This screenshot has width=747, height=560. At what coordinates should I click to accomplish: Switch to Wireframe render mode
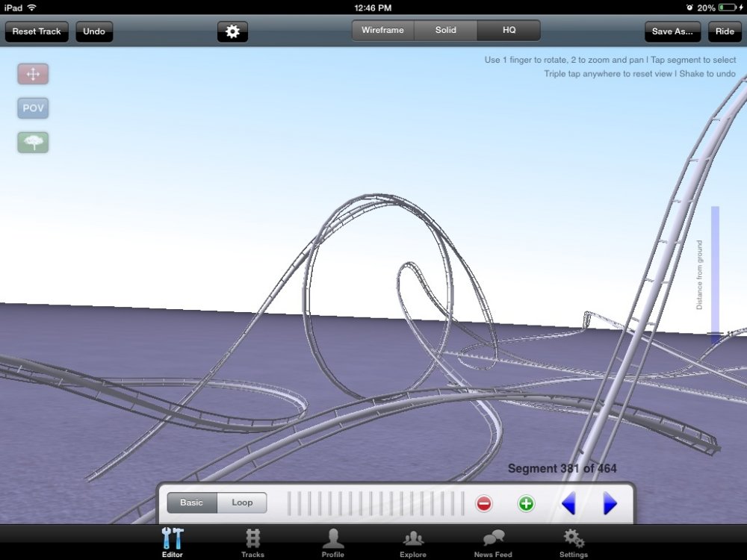(x=382, y=31)
